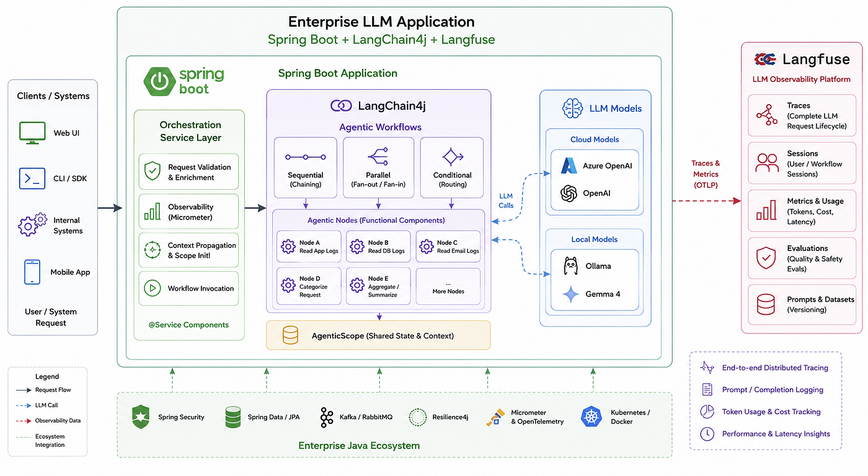The width and height of the screenshot is (868, 476).
Task: Click the Node E gear icon
Action: pyautogui.click(x=356, y=285)
